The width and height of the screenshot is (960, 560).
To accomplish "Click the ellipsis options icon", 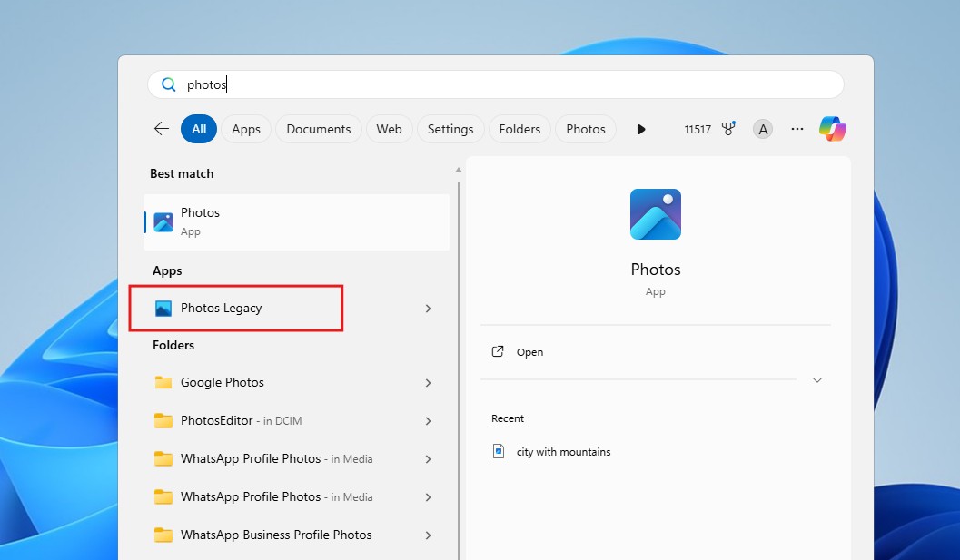I will (797, 129).
